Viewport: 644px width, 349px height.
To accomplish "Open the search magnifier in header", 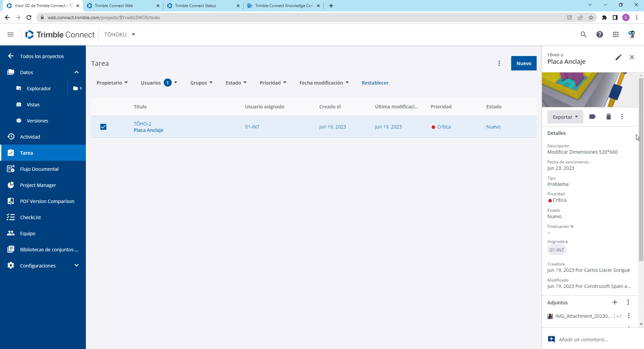I will click(584, 35).
